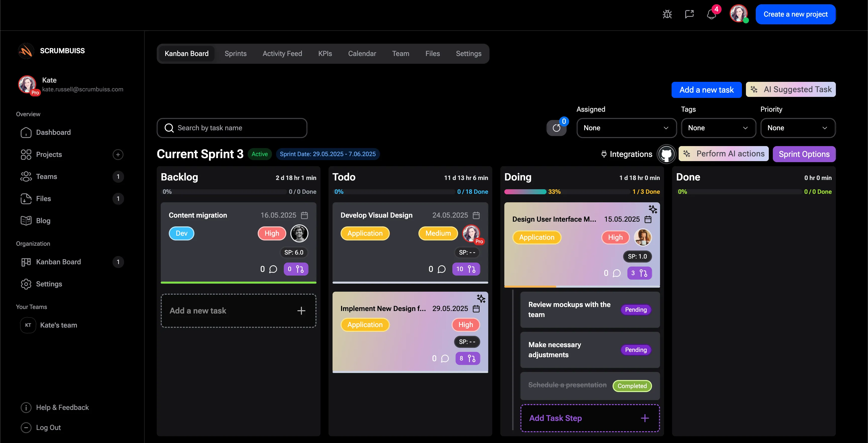
Task: Click the comment icon on Content migration
Action: point(273,269)
